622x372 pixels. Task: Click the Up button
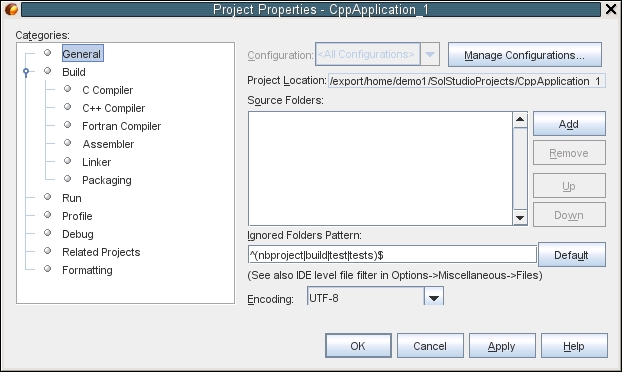point(569,186)
